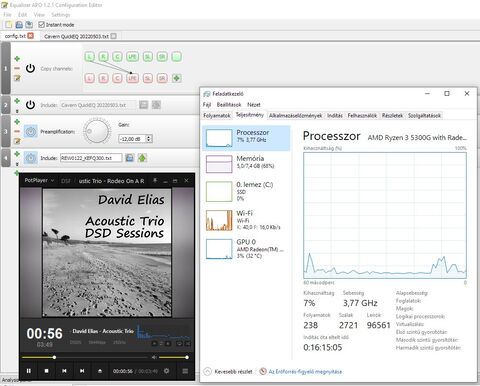The width and height of the screenshot is (480, 386).
Task: Select the green SL source channel
Action: pyautogui.click(x=148, y=57)
